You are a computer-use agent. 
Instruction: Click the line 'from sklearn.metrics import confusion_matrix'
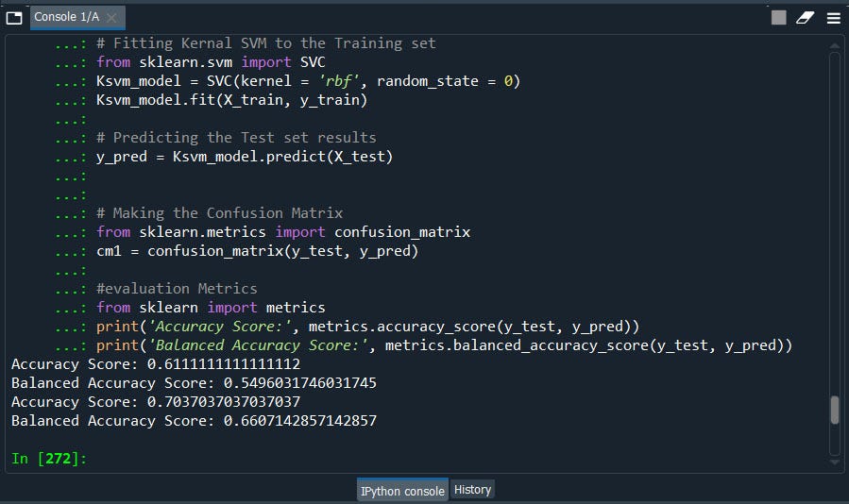pos(283,231)
